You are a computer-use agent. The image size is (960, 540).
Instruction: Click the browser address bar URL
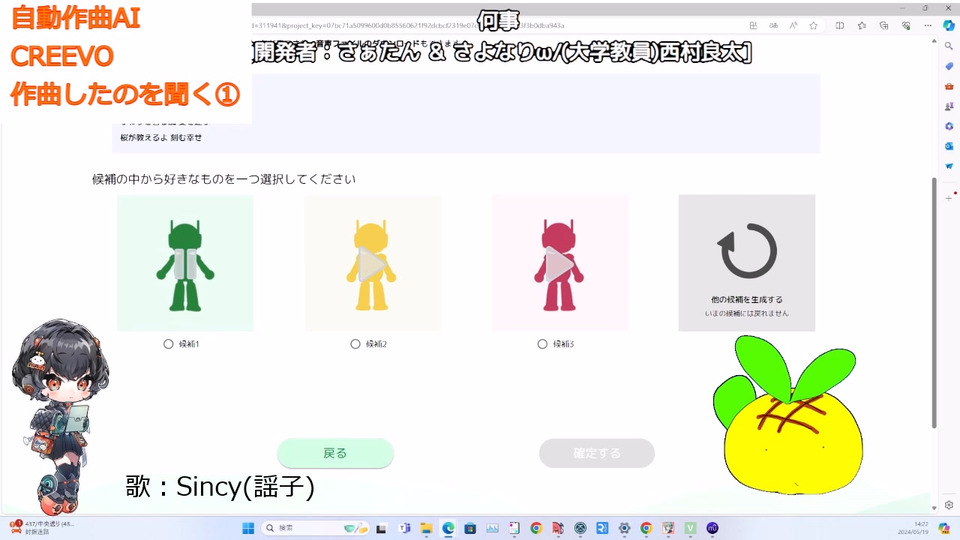click(x=407, y=26)
